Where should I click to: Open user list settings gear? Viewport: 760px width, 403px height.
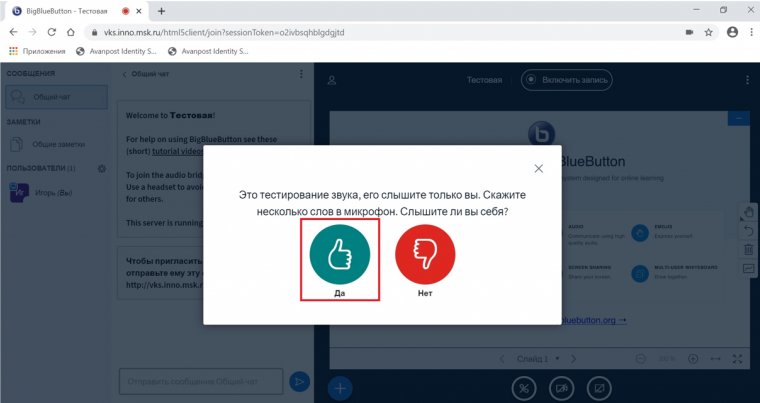[x=102, y=168]
